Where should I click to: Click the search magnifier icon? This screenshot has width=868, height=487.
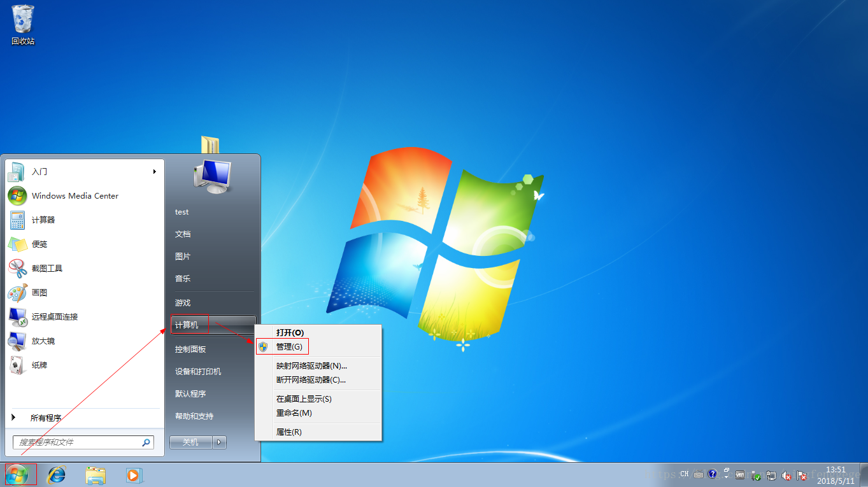[146, 442]
